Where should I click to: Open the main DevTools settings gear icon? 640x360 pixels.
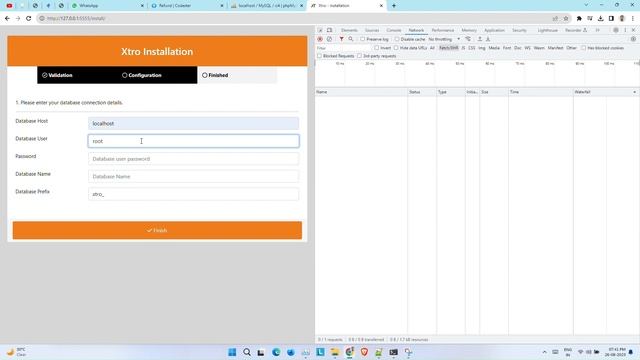[x=616, y=30]
